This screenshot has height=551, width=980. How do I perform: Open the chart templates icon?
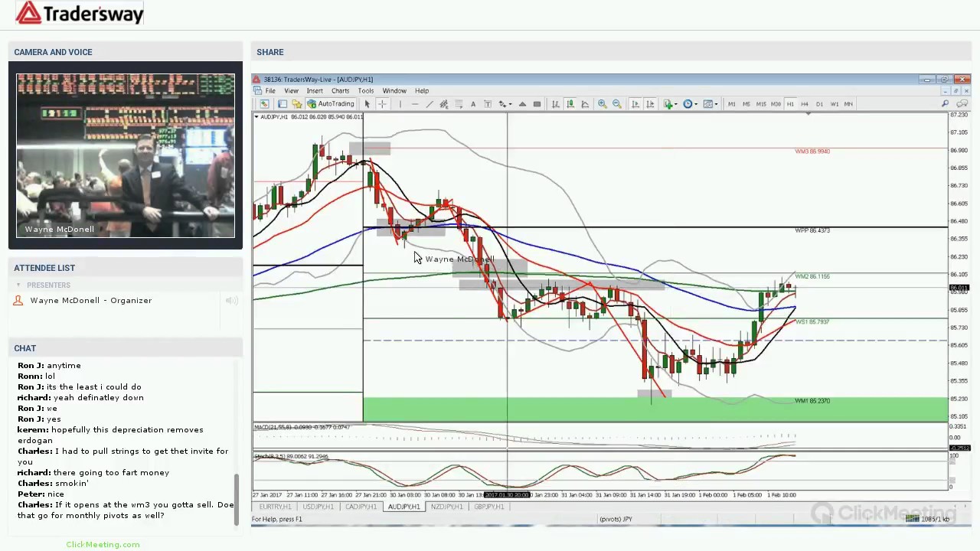[x=707, y=104]
